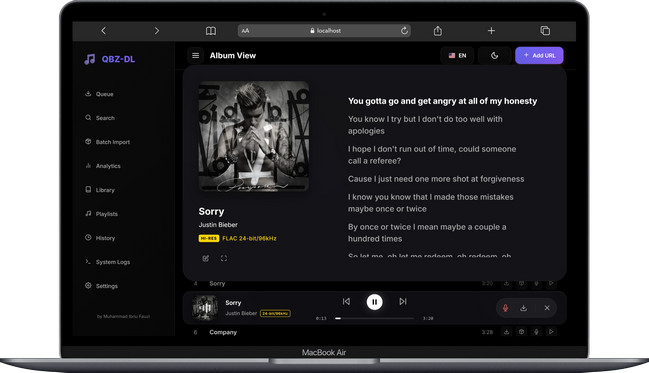The height and width of the screenshot is (373, 649).
Task: Click the cube icon on Company row
Action: [522, 332]
